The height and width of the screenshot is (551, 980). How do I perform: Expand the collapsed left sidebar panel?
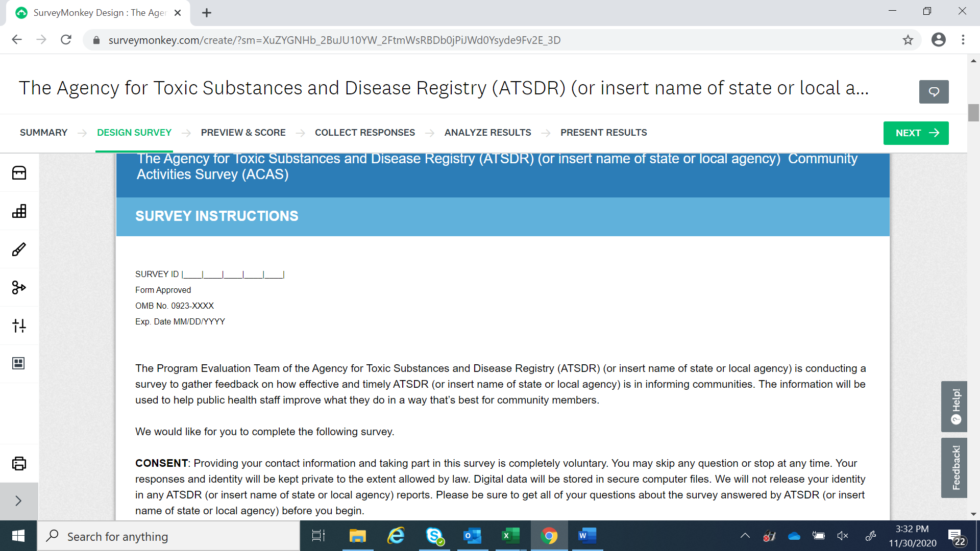19,501
